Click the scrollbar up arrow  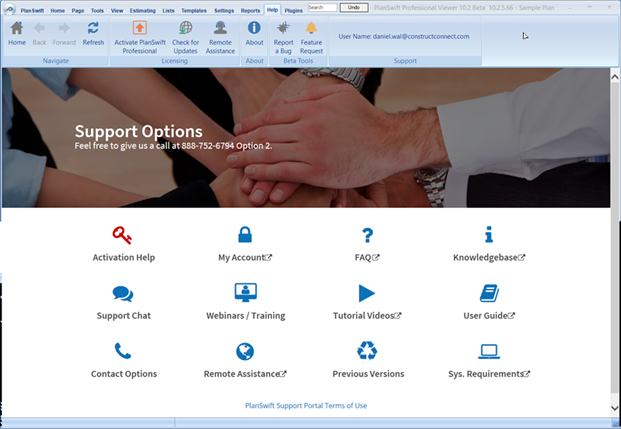click(x=615, y=77)
